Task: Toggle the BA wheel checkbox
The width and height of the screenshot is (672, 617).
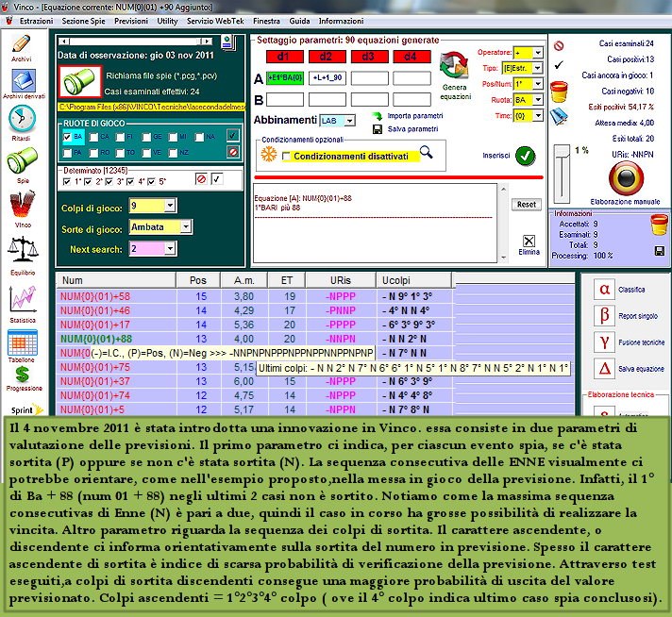Action: tap(67, 137)
